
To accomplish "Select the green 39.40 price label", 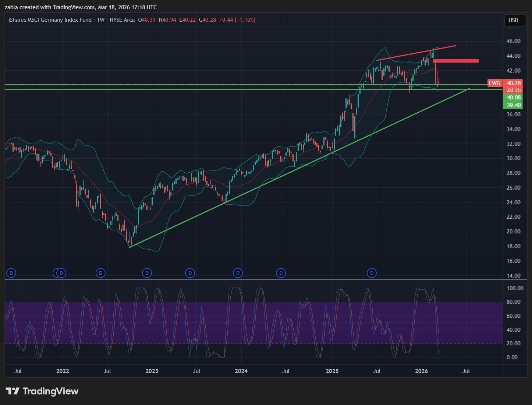I will [x=514, y=105].
